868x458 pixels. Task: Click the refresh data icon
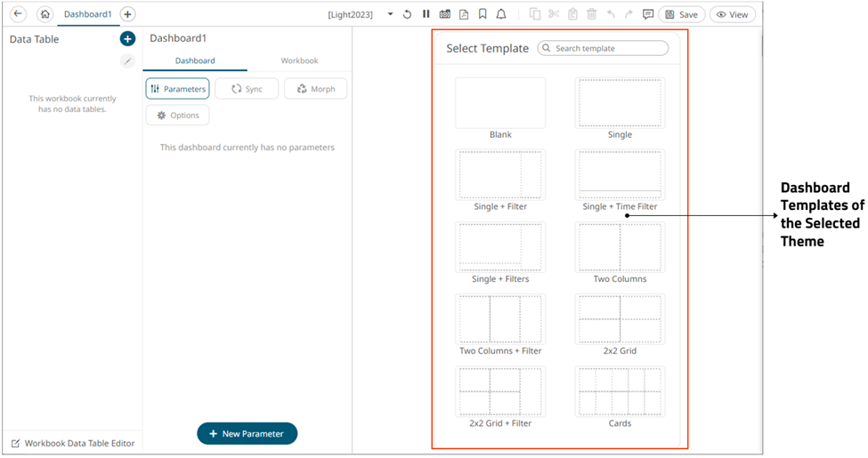[x=408, y=14]
